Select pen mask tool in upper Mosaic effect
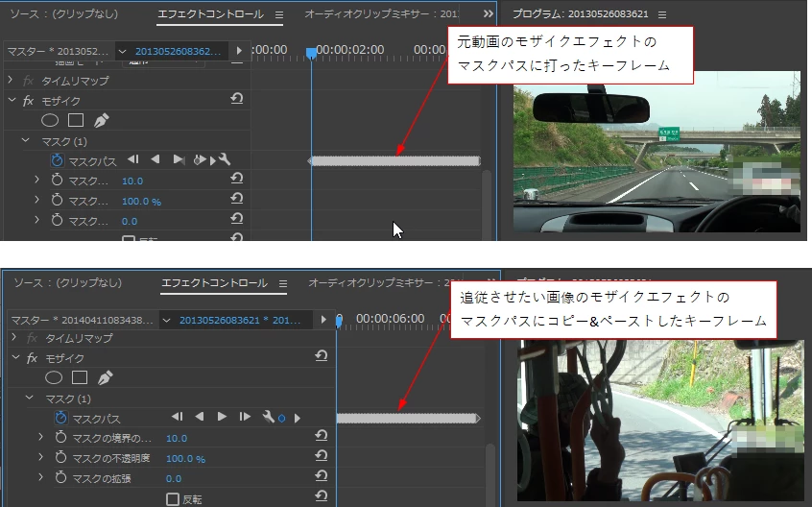 102,121
